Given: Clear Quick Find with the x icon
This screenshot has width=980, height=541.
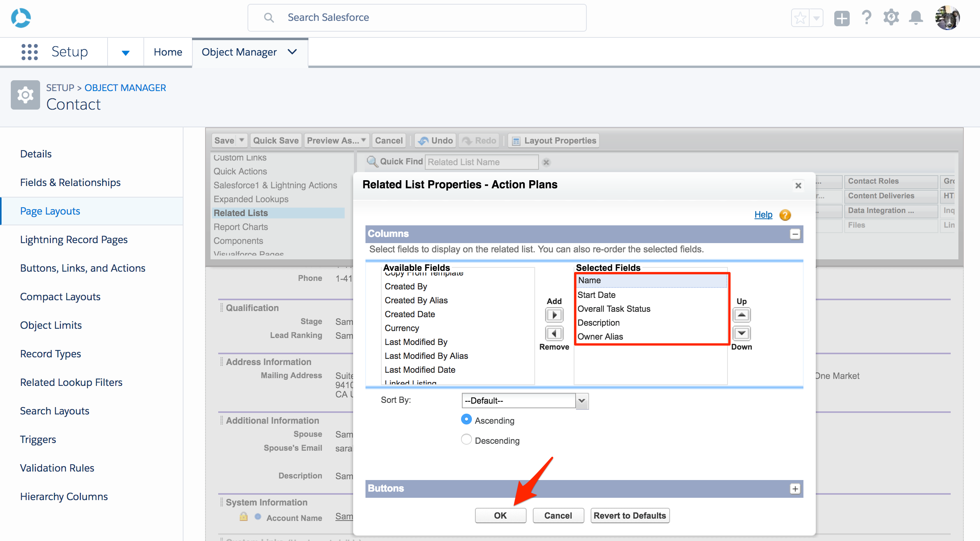Looking at the screenshot, I should [x=546, y=162].
